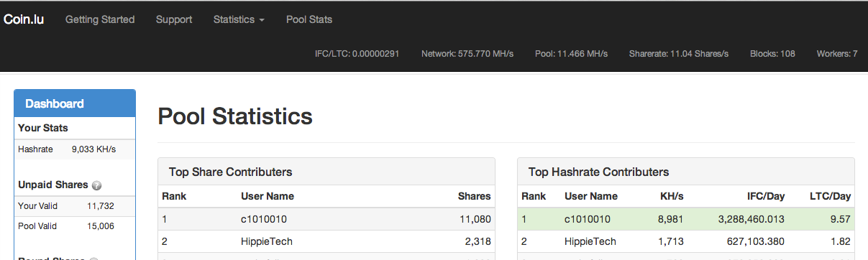Open the Coin.lu home brand link

point(24,19)
